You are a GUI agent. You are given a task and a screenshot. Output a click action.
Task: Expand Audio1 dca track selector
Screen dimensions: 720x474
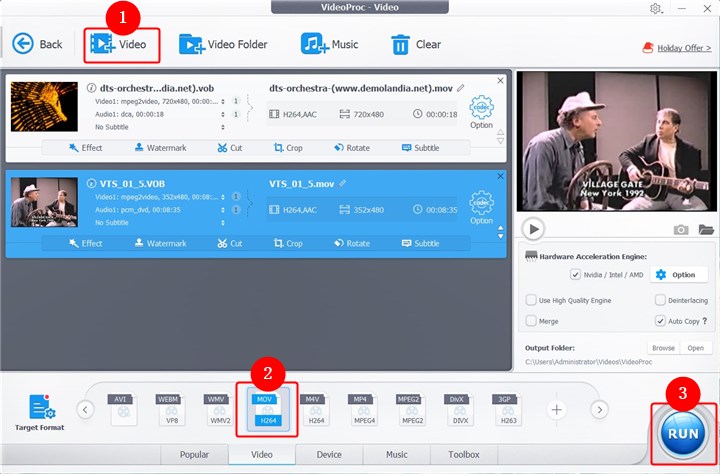tap(223, 114)
